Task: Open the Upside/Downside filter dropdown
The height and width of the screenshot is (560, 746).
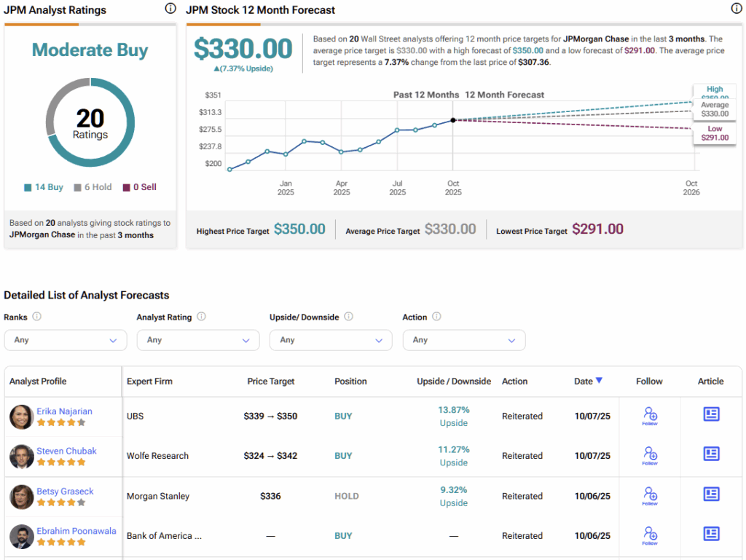Action: coord(331,340)
